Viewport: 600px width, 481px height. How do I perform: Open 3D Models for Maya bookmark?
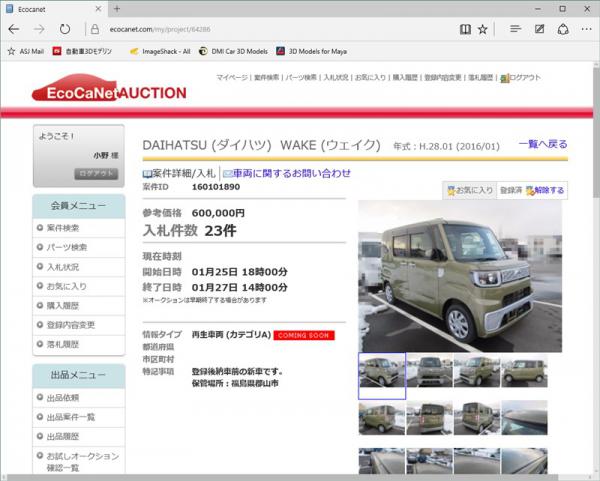(312, 51)
